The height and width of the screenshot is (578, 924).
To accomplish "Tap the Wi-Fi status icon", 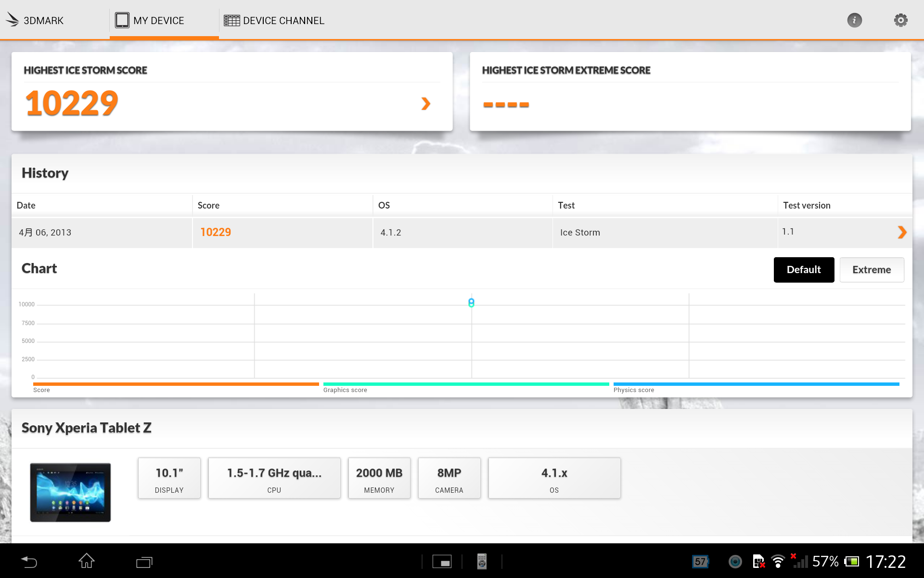I will (x=778, y=562).
